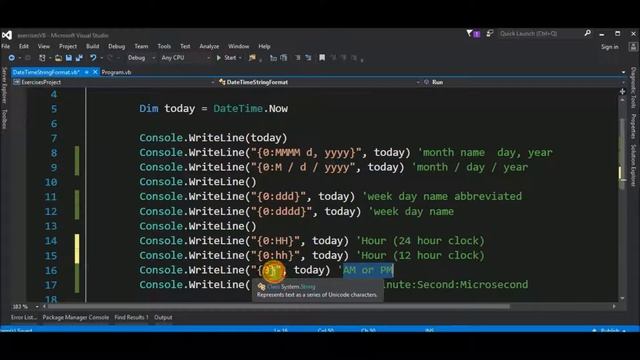The image size is (640, 360).
Task: Open the Solution Explorer side tab
Action: [633, 165]
